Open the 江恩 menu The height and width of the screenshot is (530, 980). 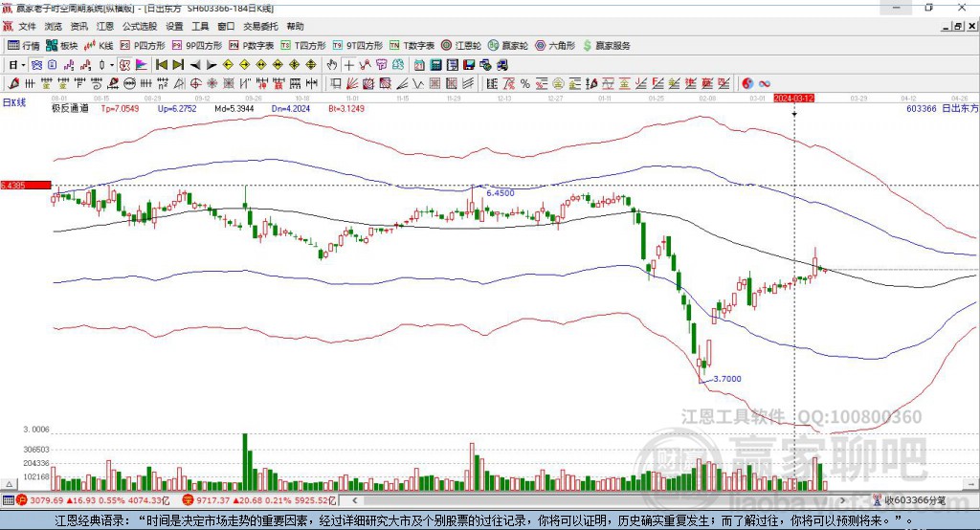coord(105,26)
